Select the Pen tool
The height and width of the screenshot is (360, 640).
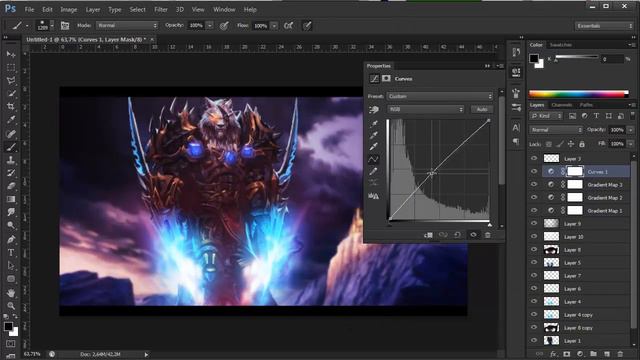click(x=11, y=239)
